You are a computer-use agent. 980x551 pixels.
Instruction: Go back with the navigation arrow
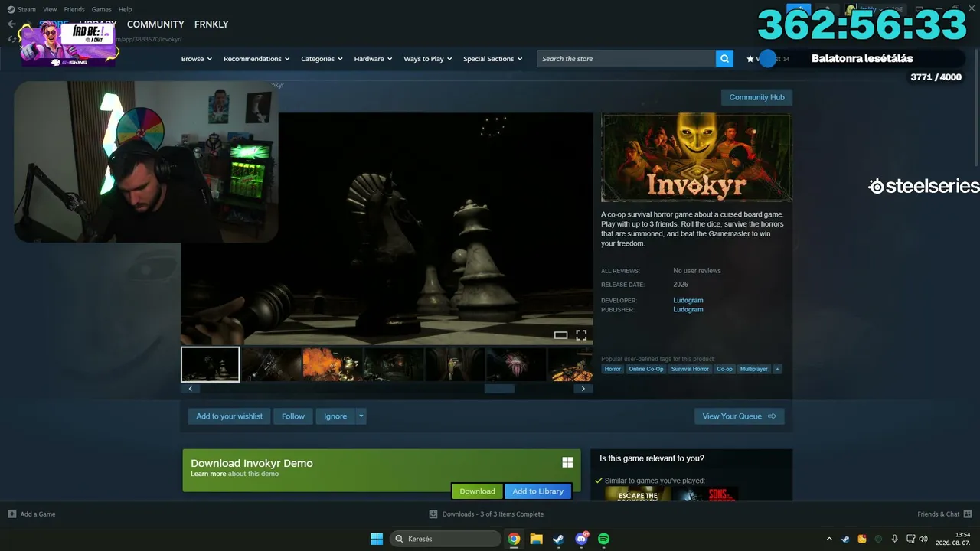(x=11, y=24)
